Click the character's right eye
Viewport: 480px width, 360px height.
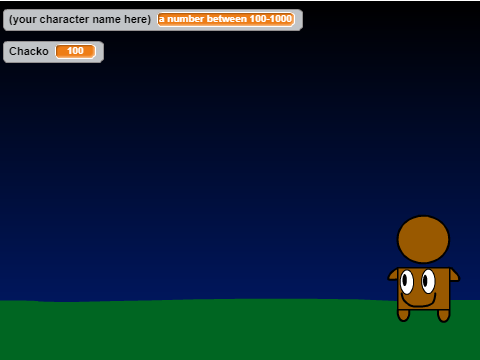tap(428, 282)
